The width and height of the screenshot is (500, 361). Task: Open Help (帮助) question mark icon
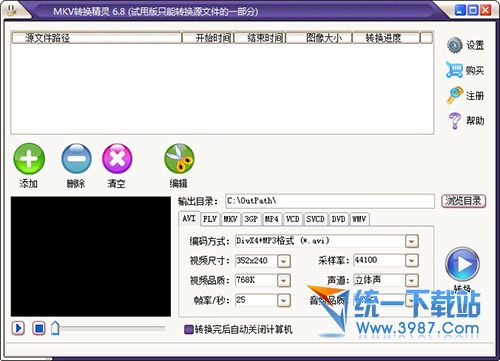[x=455, y=120]
